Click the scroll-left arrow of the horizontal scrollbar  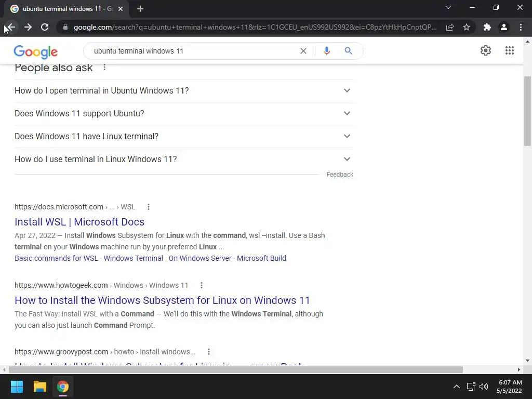coord(4,369)
